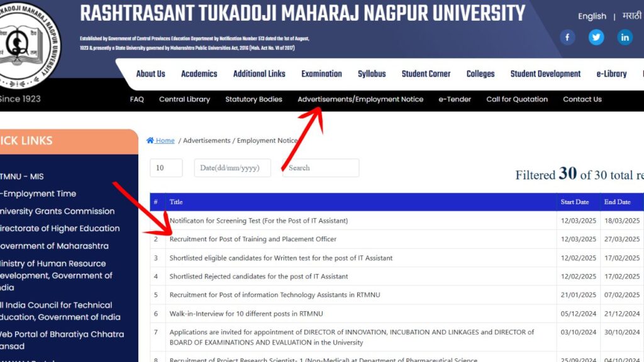Open the e-Tender link
This screenshot has height=362, width=644.
(455, 99)
